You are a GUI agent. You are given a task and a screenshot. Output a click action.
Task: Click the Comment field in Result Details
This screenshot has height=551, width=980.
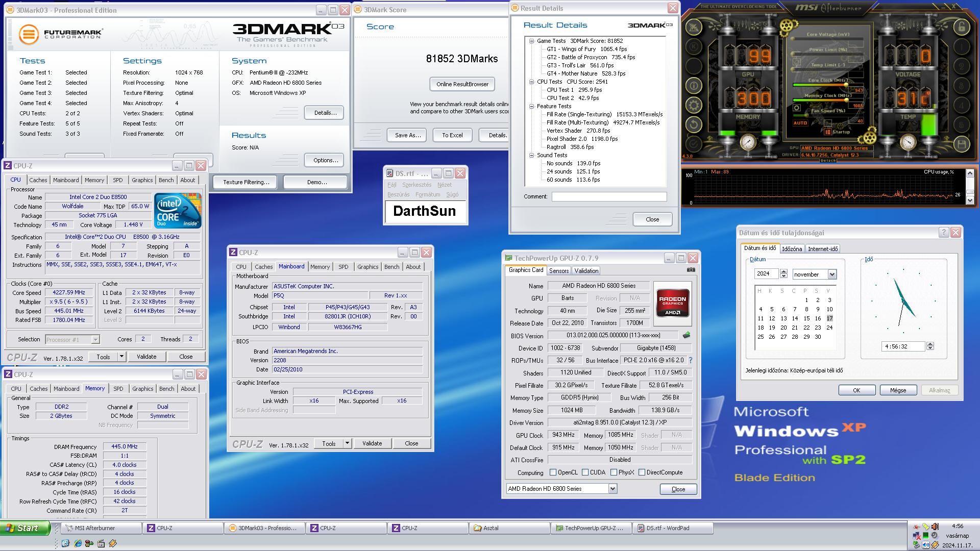609,196
